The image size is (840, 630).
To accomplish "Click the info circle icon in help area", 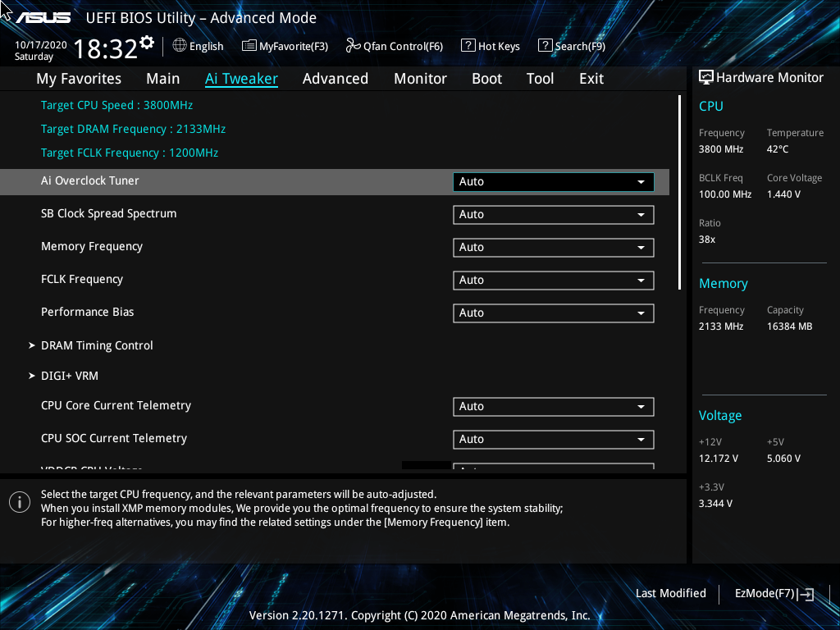I will click(x=20, y=502).
